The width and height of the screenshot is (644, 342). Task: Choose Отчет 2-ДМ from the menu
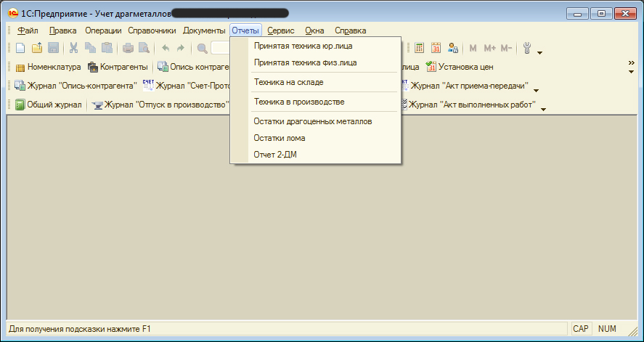275,155
